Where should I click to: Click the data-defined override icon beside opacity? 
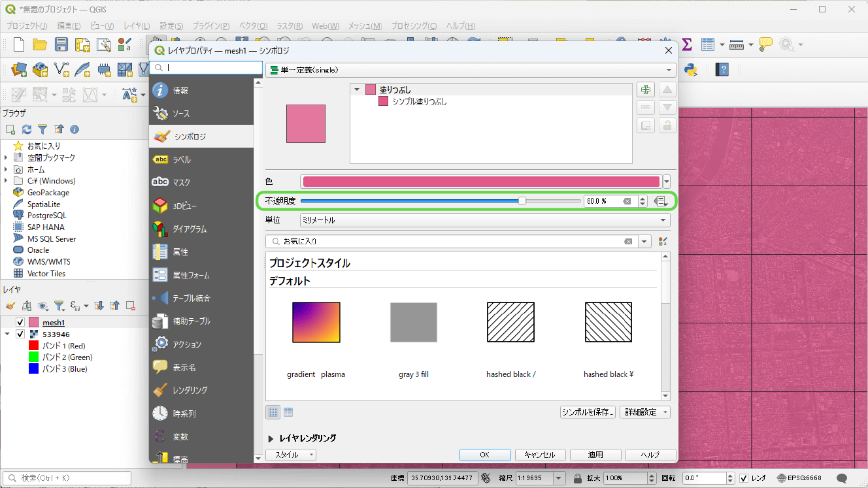click(x=660, y=201)
